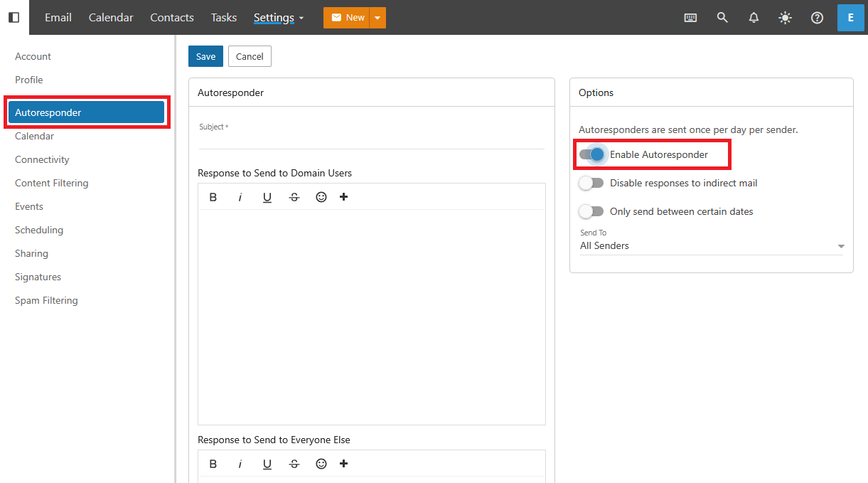Click the Cancel button

[250, 56]
